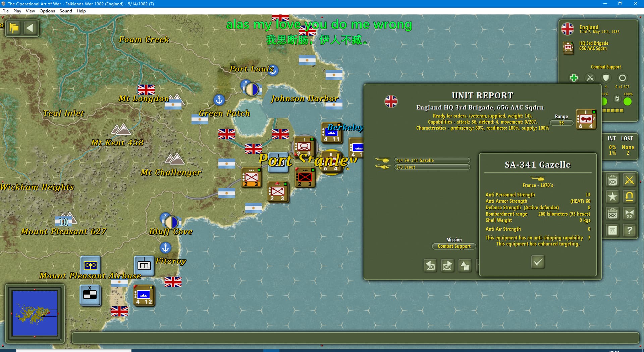
Task: Open the unit report clipboard icon
Action: click(613, 180)
